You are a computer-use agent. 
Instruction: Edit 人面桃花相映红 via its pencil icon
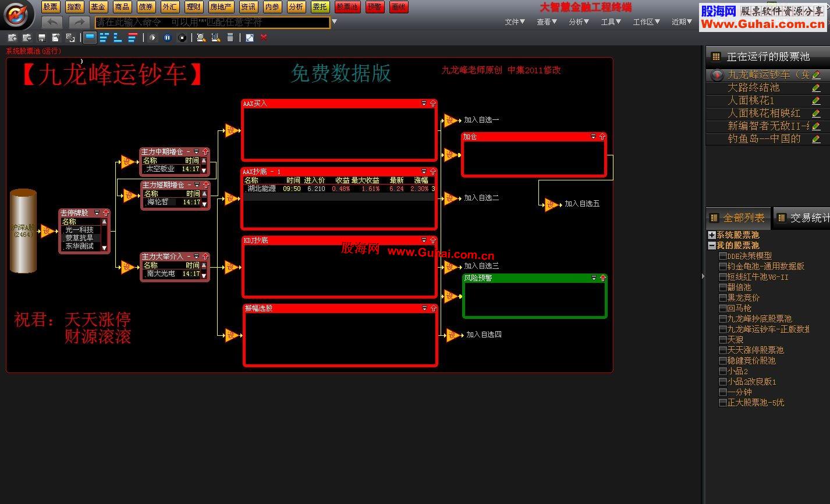[x=816, y=113]
